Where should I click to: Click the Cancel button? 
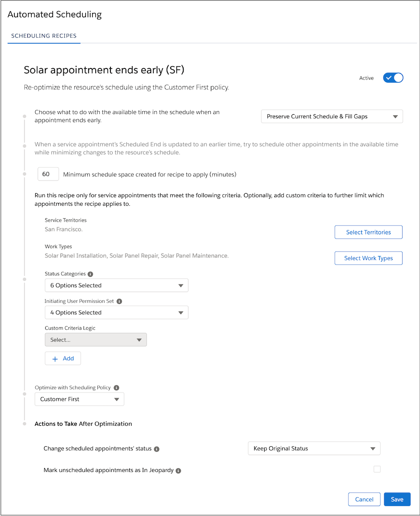(364, 499)
